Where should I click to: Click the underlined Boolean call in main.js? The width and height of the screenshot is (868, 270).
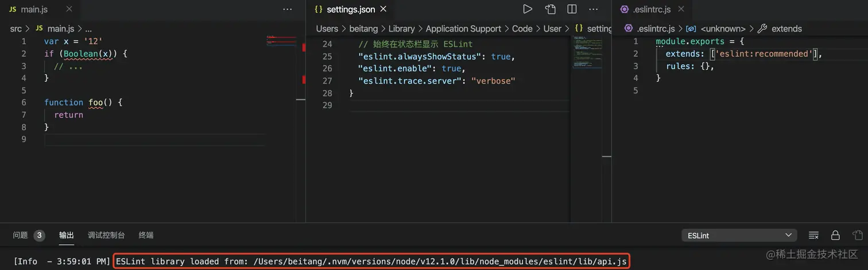80,53
